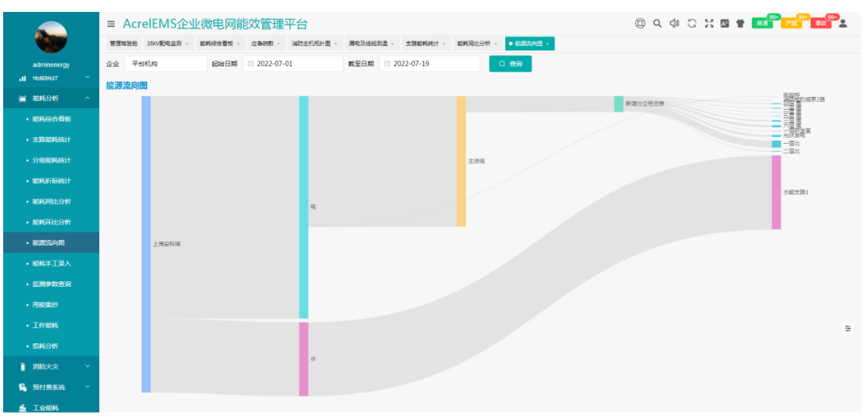Close the active 能源流向图 tab
The width and height of the screenshot is (868, 418).
click(x=547, y=43)
